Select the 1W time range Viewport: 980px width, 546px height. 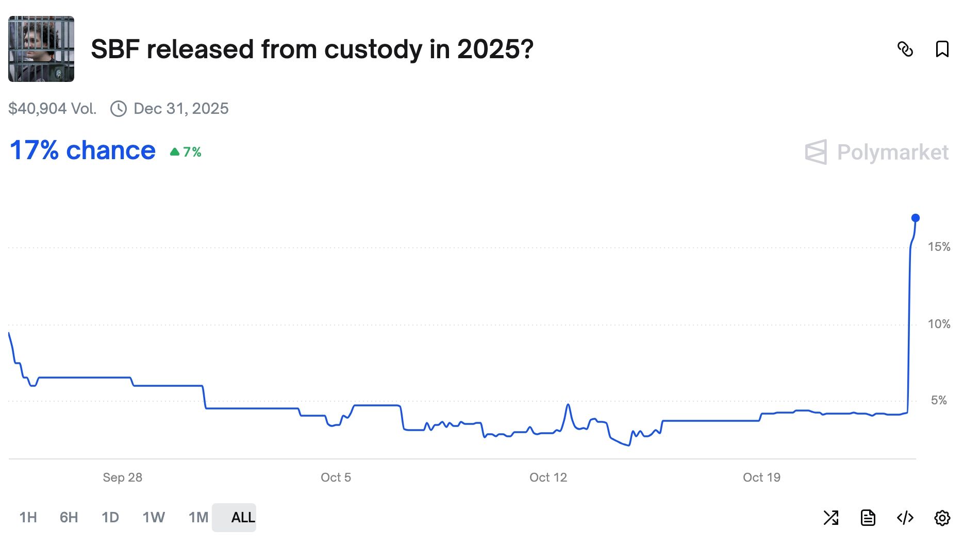(154, 517)
